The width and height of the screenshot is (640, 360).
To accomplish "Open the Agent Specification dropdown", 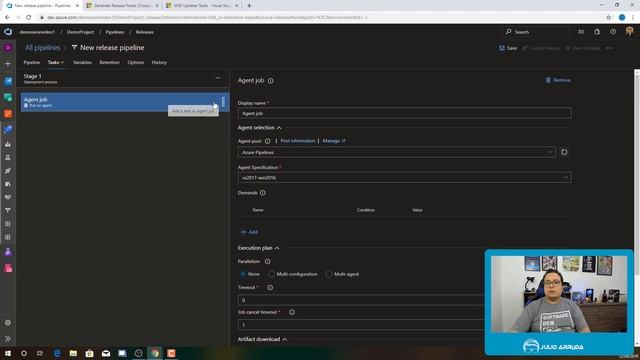I will click(404, 178).
